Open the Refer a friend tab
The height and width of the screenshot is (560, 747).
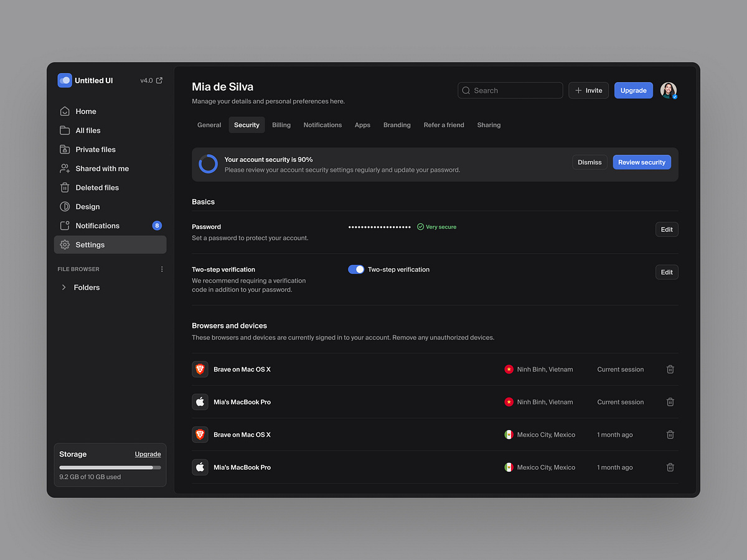tap(444, 124)
